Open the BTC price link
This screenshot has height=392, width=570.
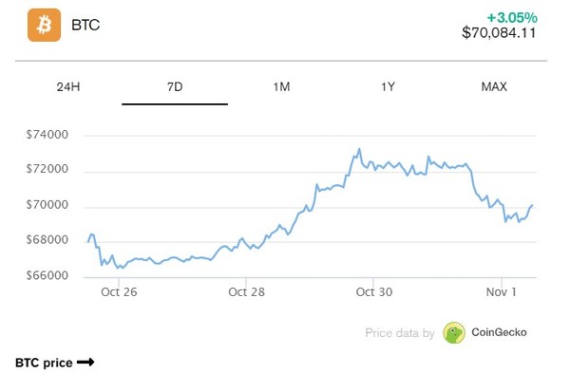45,363
